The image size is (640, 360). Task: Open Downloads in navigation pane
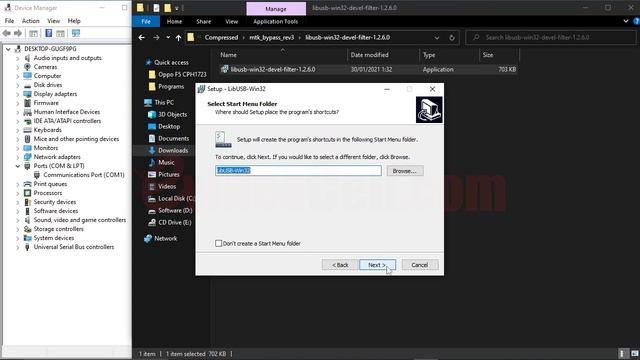point(173,150)
